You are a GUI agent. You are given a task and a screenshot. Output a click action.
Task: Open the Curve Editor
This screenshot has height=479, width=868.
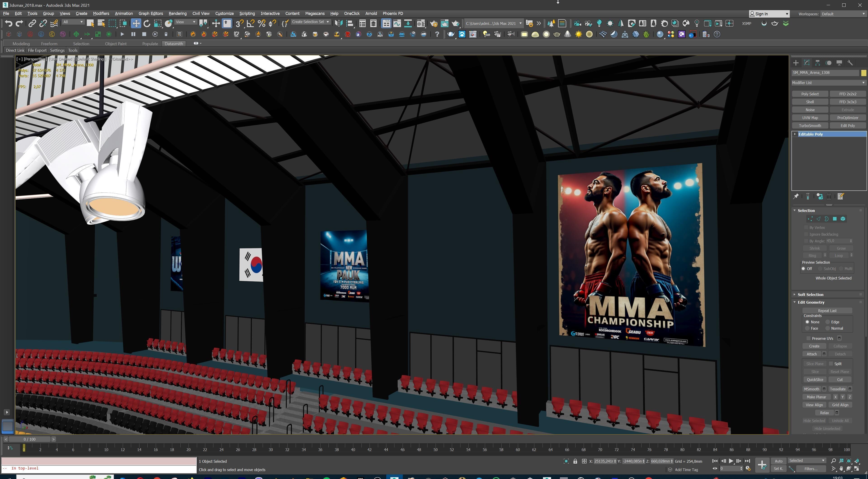click(397, 23)
